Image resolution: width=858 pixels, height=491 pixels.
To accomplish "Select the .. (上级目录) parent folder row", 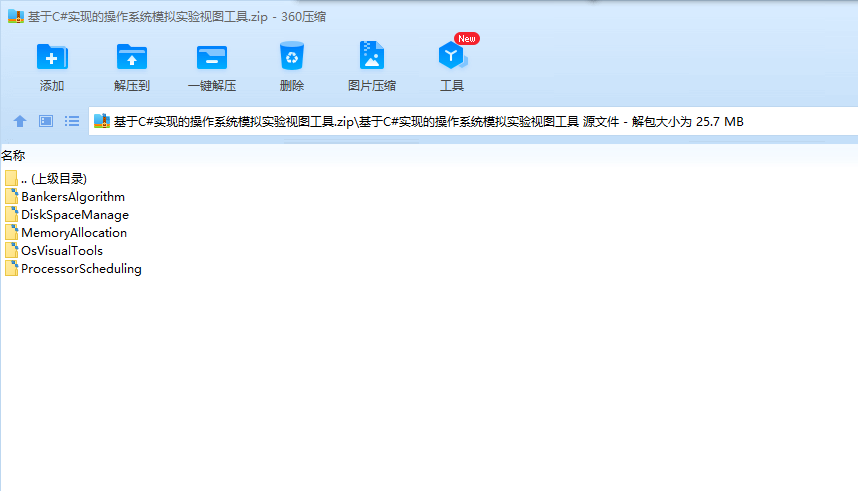I will (x=46, y=178).
